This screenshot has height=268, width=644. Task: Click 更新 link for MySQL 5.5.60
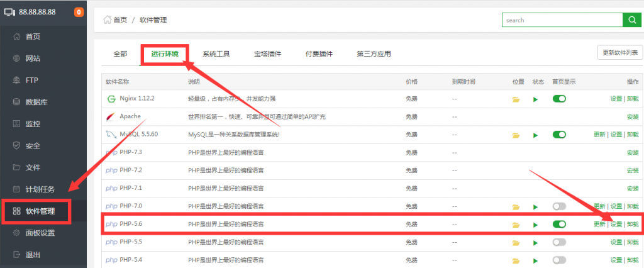coord(599,135)
